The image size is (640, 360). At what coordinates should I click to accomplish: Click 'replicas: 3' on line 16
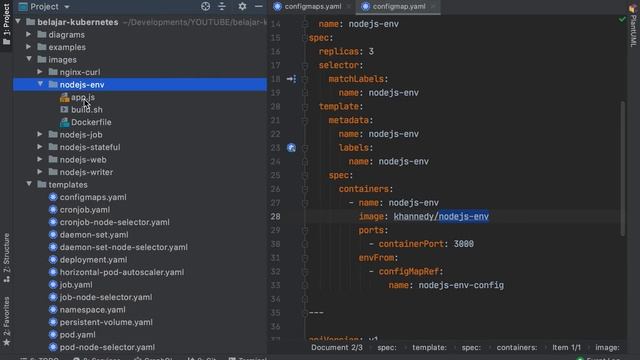point(346,51)
